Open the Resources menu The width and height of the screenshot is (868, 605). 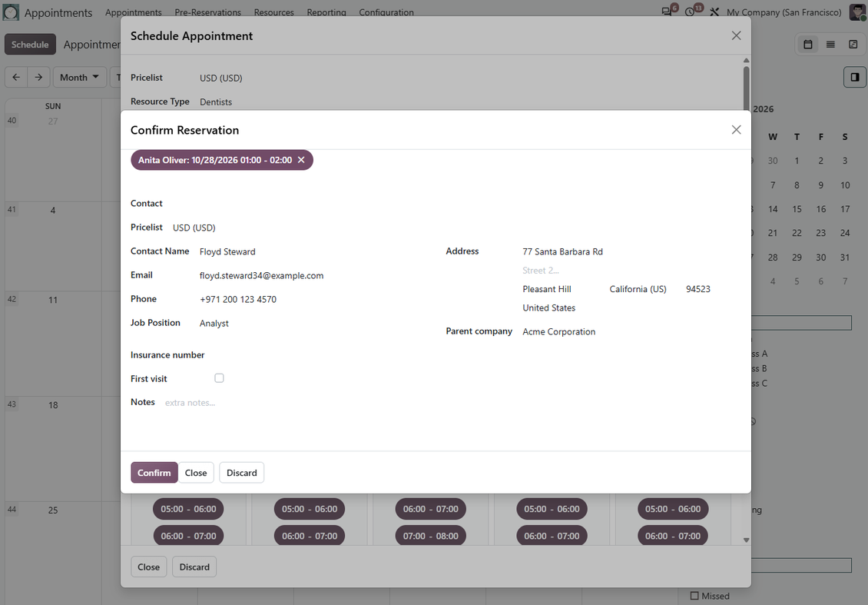(x=274, y=12)
